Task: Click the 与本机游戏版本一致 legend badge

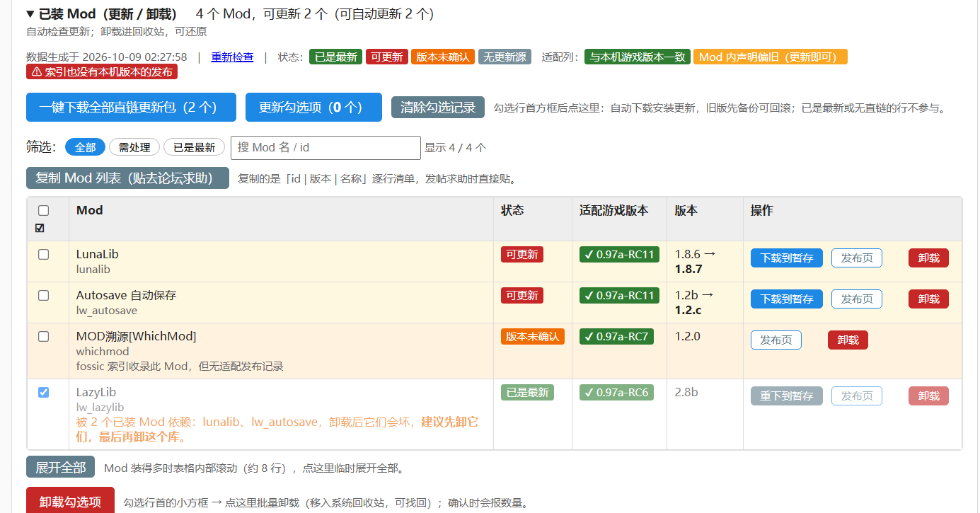Action: click(x=638, y=57)
